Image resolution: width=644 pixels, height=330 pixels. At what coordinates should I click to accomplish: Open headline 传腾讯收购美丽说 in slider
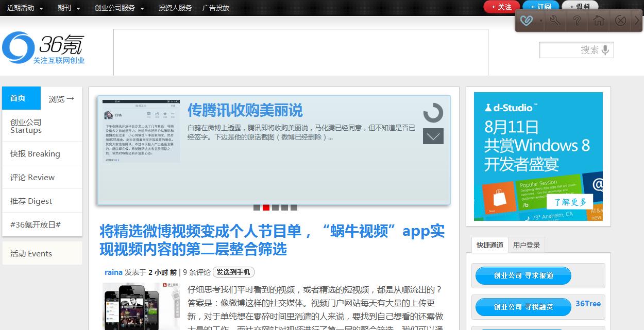[245, 110]
